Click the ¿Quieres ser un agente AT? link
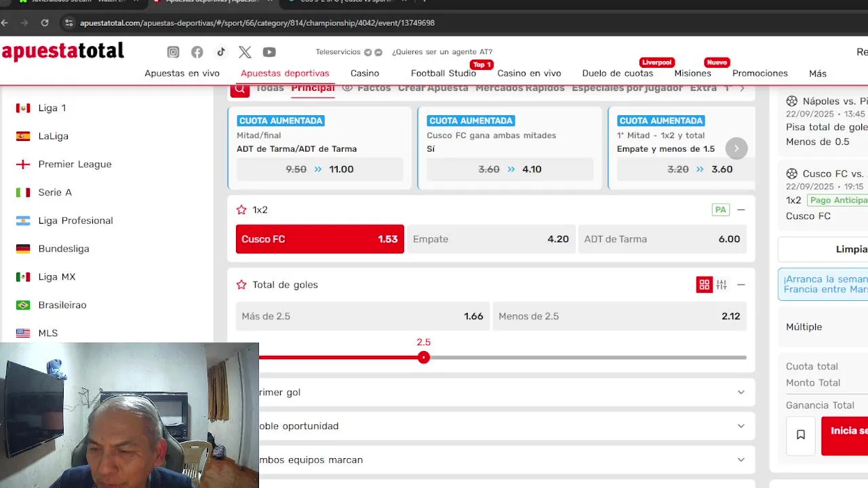The height and width of the screenshot is (488, 868). [442, 52]
